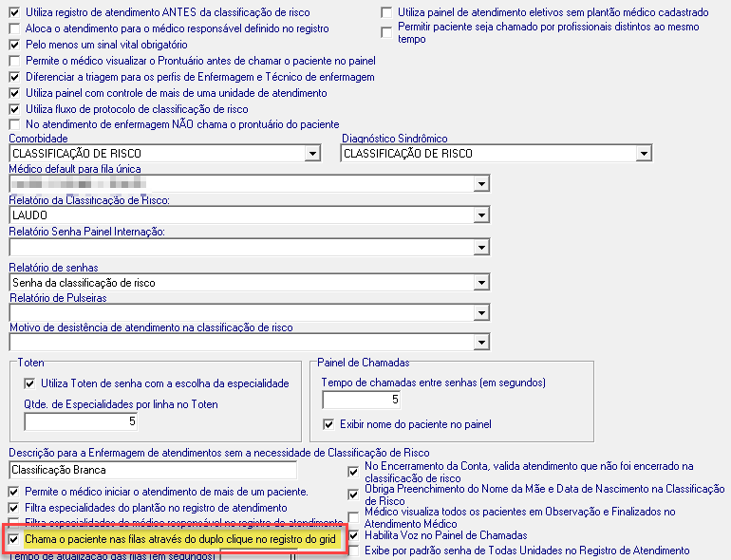Check 'No atendimento de enfermagem NÃO chama o prontuário'
Viewport: 731px width, 560px height.
pos(14,124)
